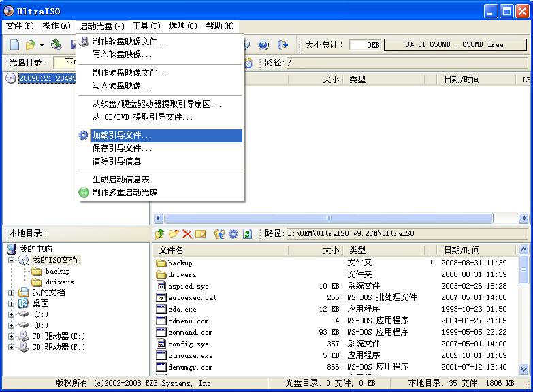This screenshot has height=392, width=533.
Task: Click upper pane 大小 column header
Action: pos(316,80)
